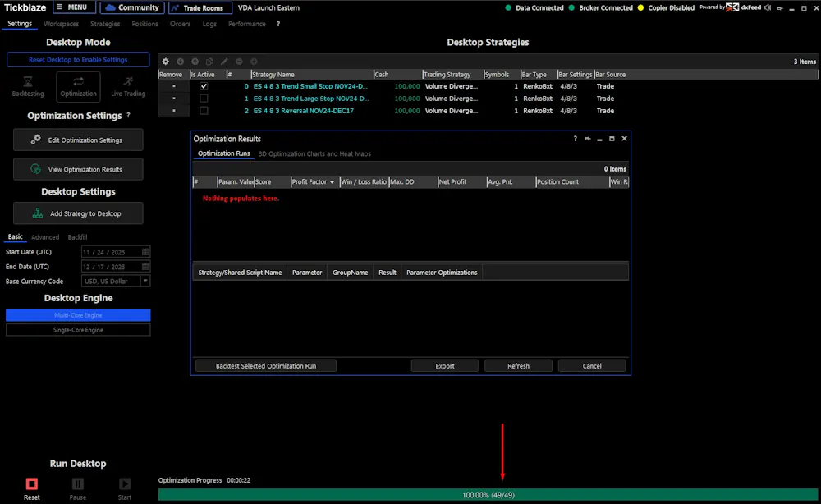
Task: Select Single-Core Engine option
Action: [78, 330]
